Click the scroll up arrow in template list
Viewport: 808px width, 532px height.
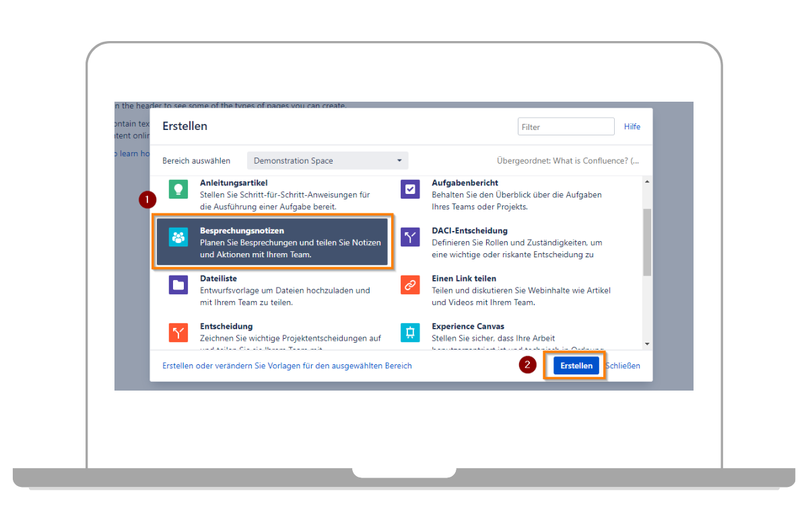coord(647,182)
